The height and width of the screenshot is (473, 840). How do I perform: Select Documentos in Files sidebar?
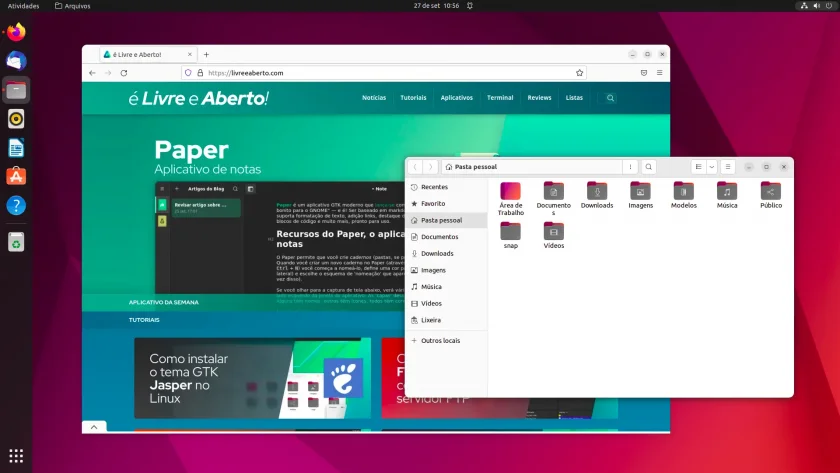pos(447,237)
